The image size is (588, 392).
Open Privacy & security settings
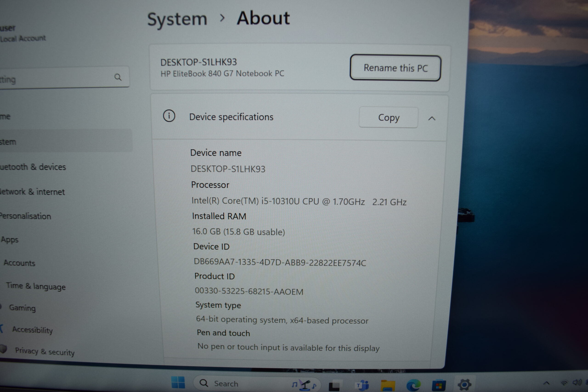coord(45,352)
